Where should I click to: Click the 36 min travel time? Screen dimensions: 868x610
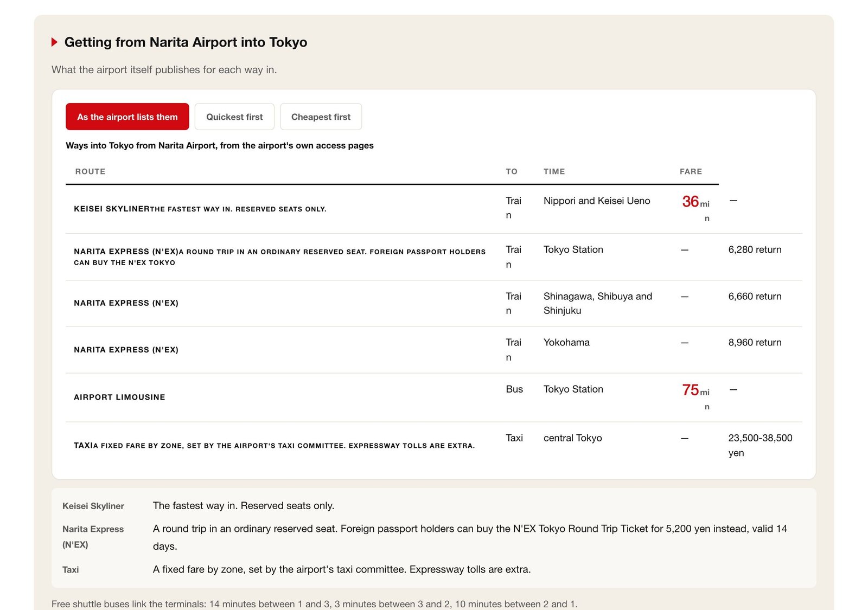tap(696, 209)
